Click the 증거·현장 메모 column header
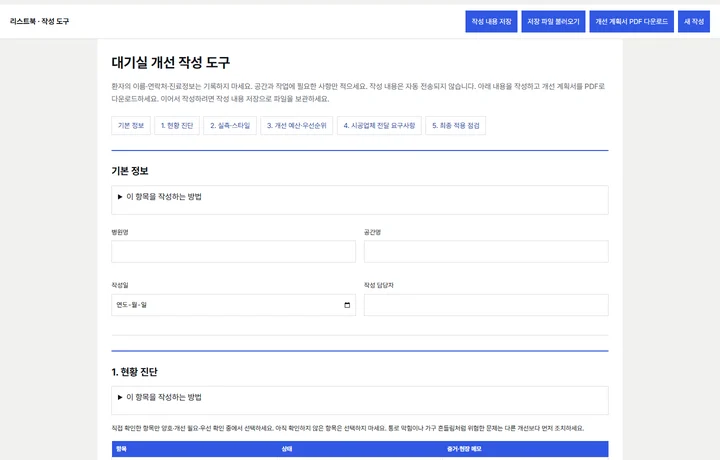720x460 pixels. click(464, 449)
